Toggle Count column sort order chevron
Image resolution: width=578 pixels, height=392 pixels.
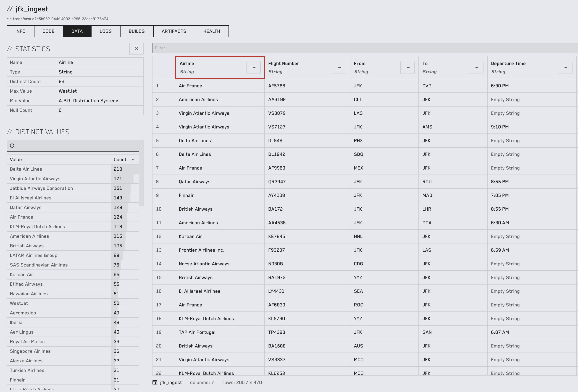(133, 159)
